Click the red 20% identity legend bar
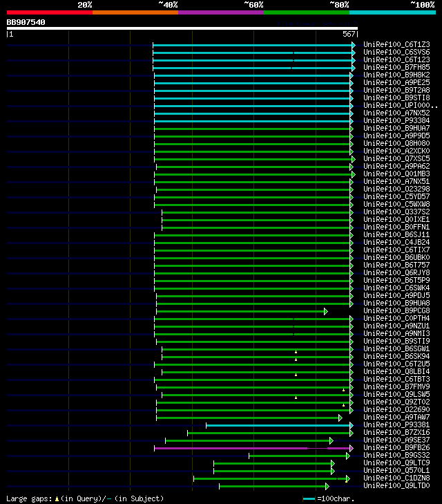This screenshot has width=442, height=504. tap(50, 12)
